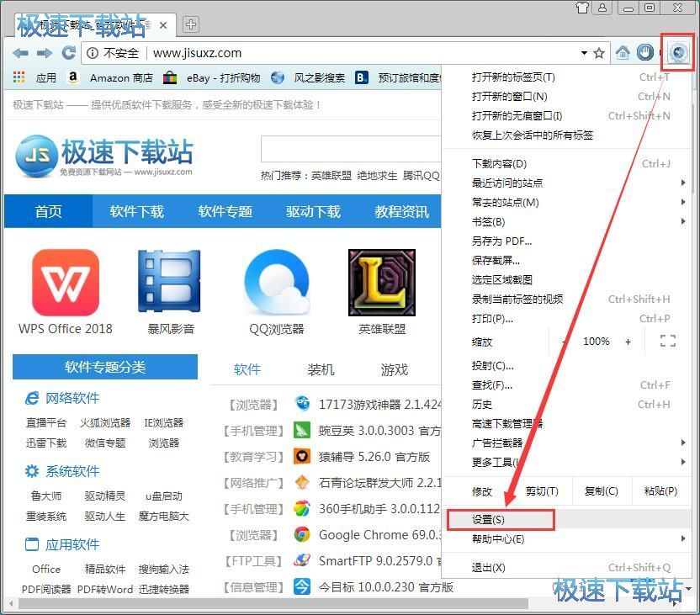The image size is (700, 615).
Task: Open the Amazon 商店 bookmark
Action: [110, 77]
